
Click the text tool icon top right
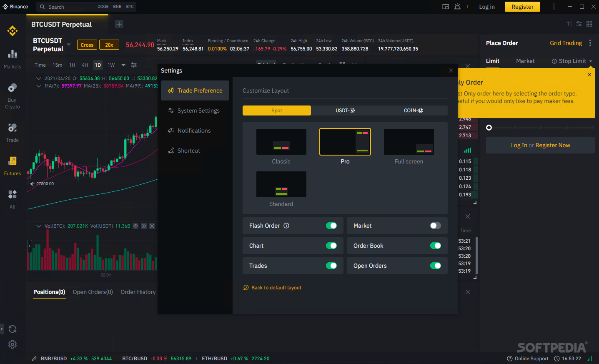click(569, 24)
